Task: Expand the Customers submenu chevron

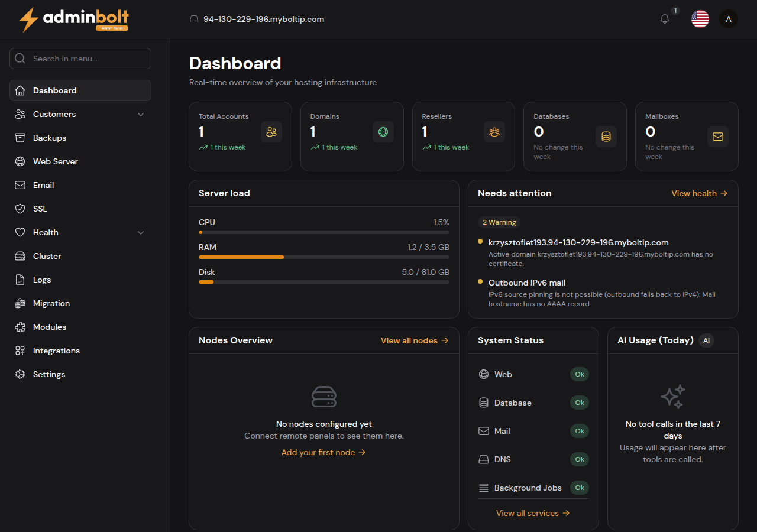Action: (141, 114)
